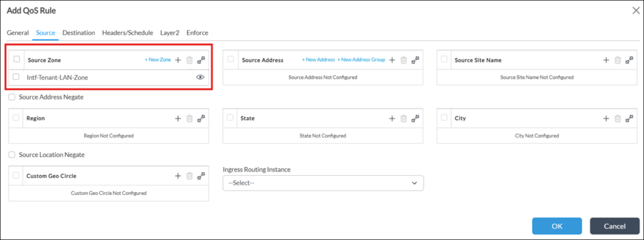Confirm the rule with OK button
The height and width of the screenshot is (240, 644).
[x=557, y=226]
